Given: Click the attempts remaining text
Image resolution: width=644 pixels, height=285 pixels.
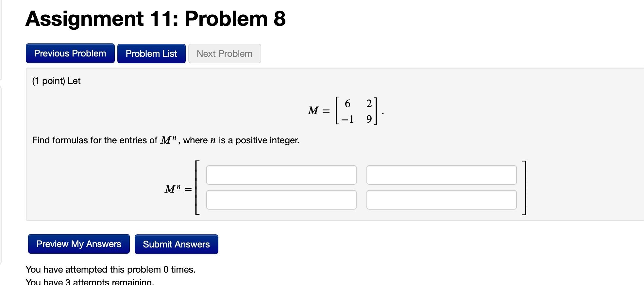Looking at the screenshot, I should coord(90,281).
